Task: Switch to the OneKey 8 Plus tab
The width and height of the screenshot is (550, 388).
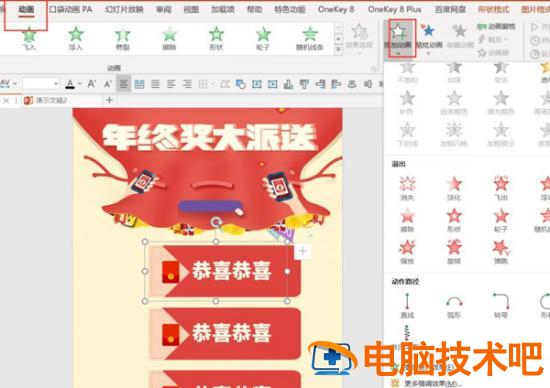Action: [x=395, y=9]
